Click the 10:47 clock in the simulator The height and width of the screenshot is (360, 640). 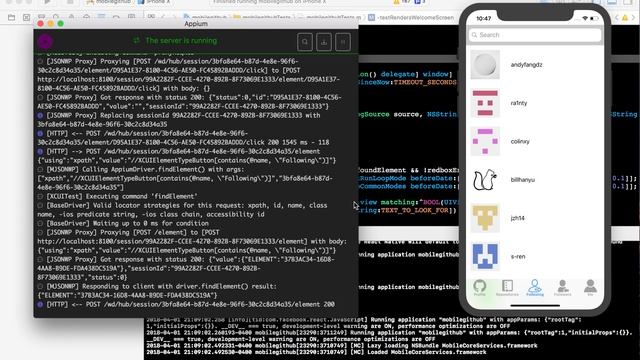pyautogui.click(x=484, y=18)
